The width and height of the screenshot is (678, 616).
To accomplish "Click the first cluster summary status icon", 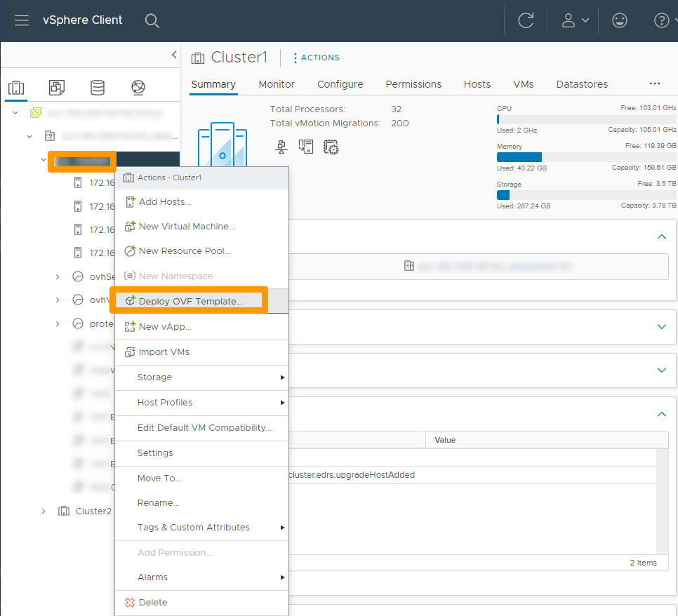I will pyautogui.click(x=281, y=147).
